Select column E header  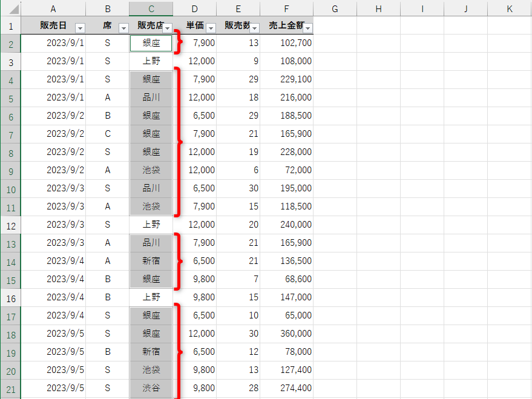(238, 9)
